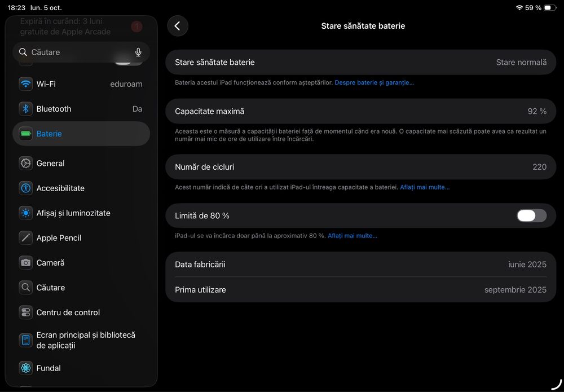Viewport: 564px width, 392px height.
Task: Tap the Accesibilitate icon
Action: (25, 188)
